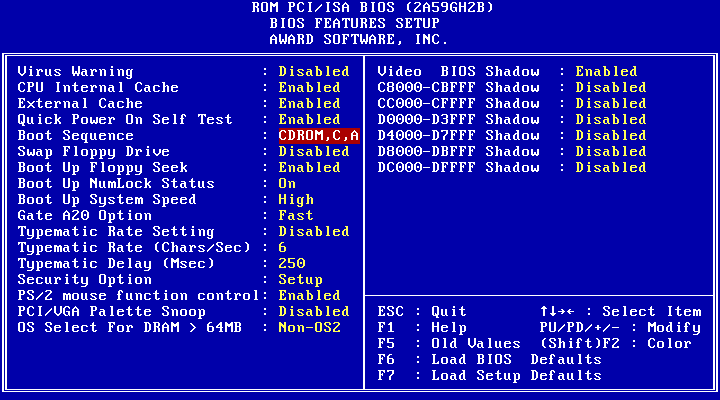Toggle Quick Power On Self Test value
This screenshot has height=400, width=720.
[x=309, y=119]
